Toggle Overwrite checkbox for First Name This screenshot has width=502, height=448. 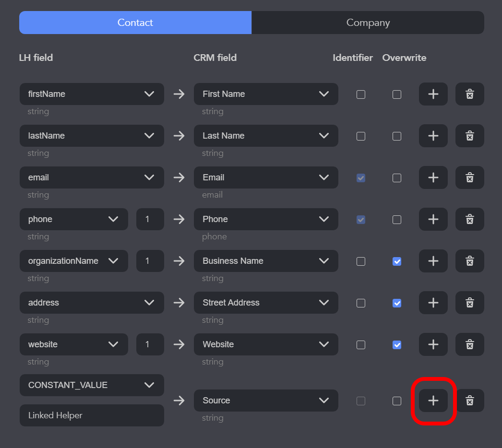click(397, 94)
